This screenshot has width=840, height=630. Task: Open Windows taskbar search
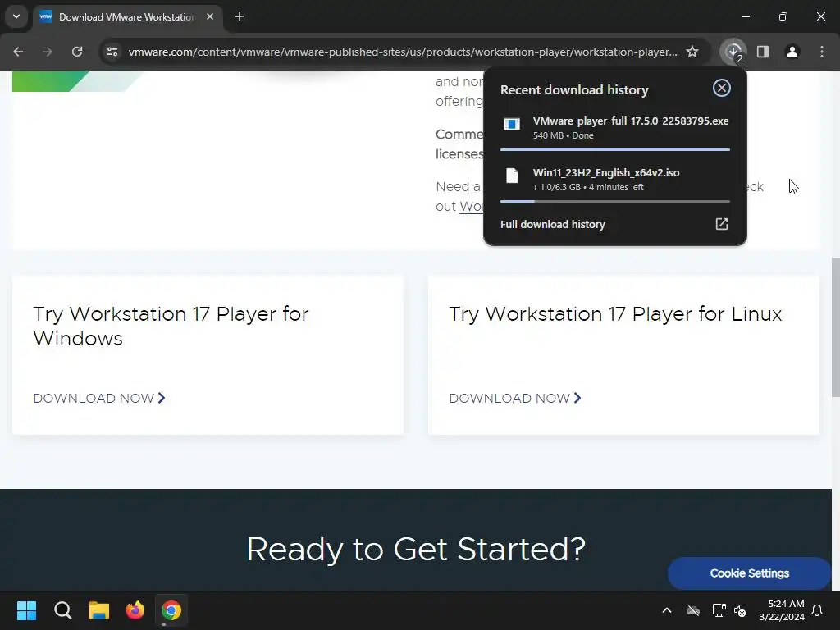point(62,610)
